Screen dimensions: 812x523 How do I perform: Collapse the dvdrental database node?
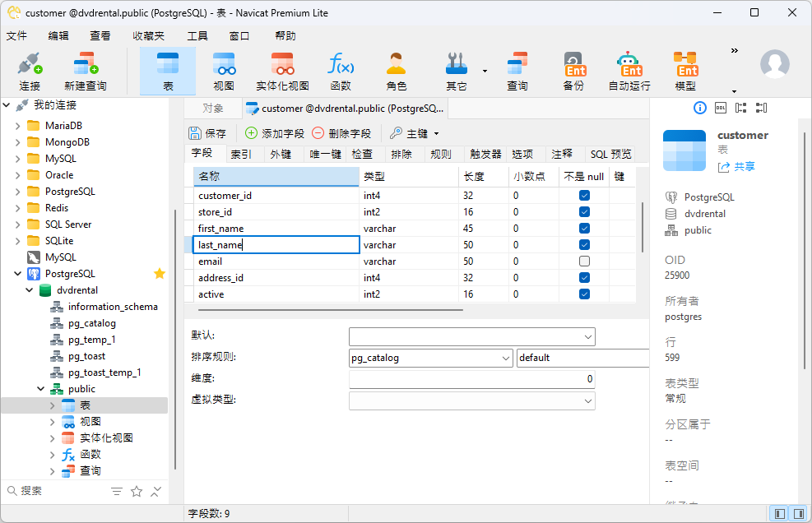[x=30, y=290]
